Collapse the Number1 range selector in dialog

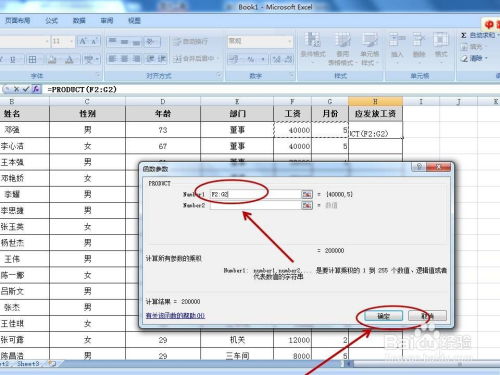[307, 194]
